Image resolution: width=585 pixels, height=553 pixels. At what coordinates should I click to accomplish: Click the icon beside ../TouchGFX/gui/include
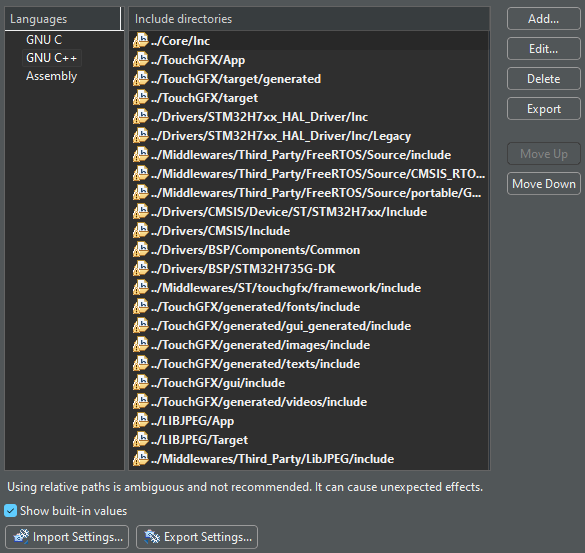(141, 382)
